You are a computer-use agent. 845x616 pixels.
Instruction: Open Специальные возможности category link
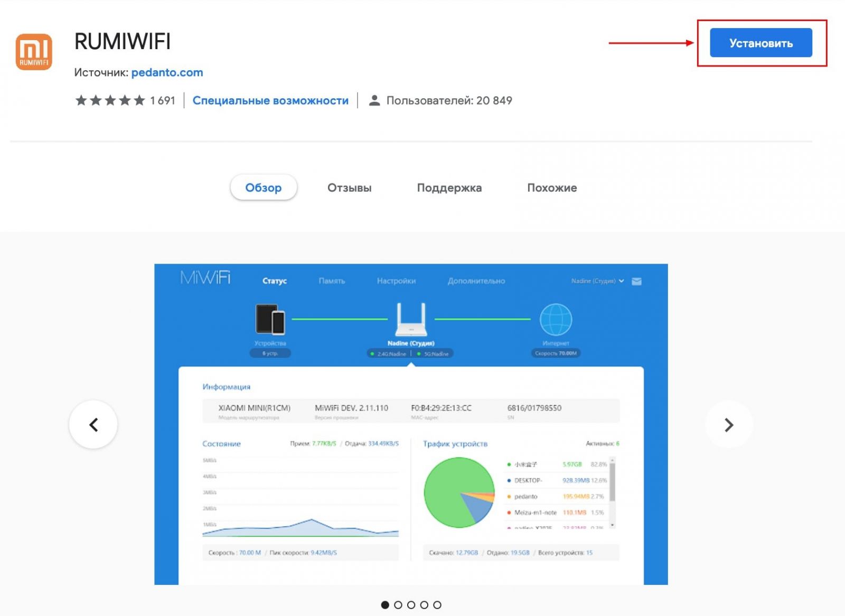270,100
